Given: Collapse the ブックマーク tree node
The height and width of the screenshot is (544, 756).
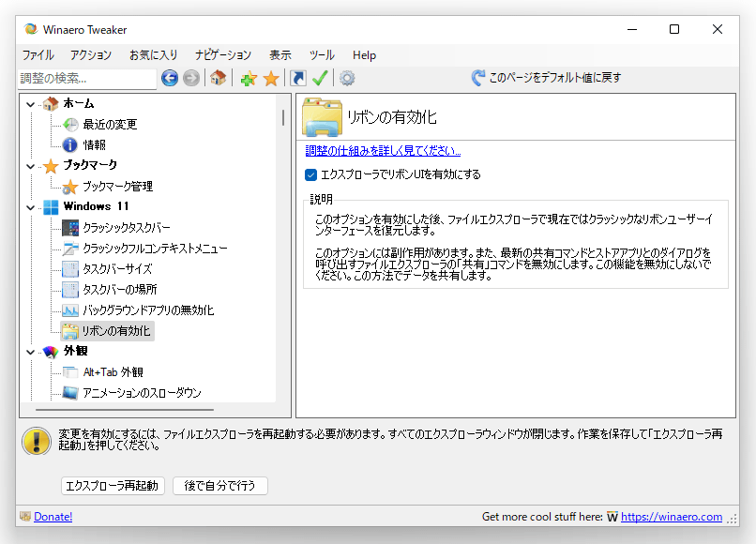Looking at the screenshot, I should pyautogui.click(x=30, y=166).
